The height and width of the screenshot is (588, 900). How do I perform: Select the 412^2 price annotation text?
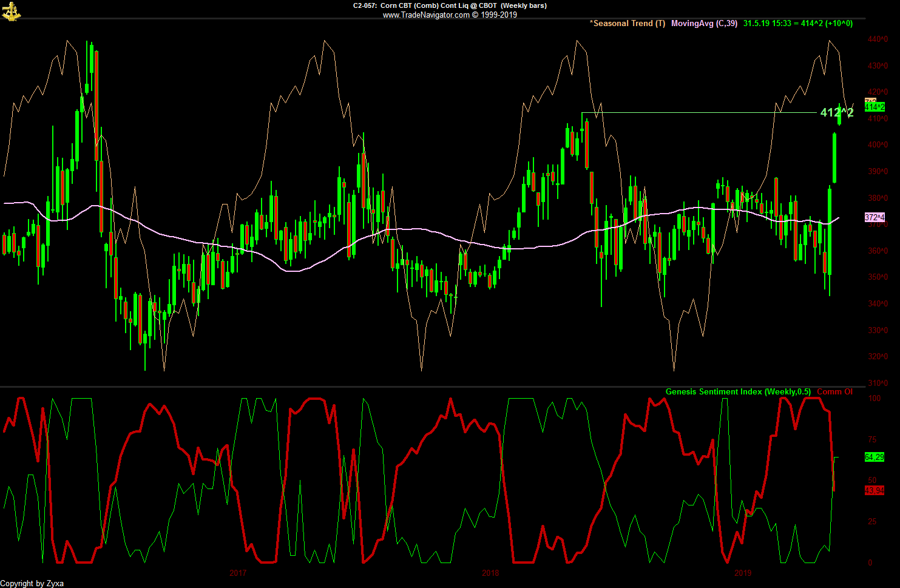coord(836,113)
